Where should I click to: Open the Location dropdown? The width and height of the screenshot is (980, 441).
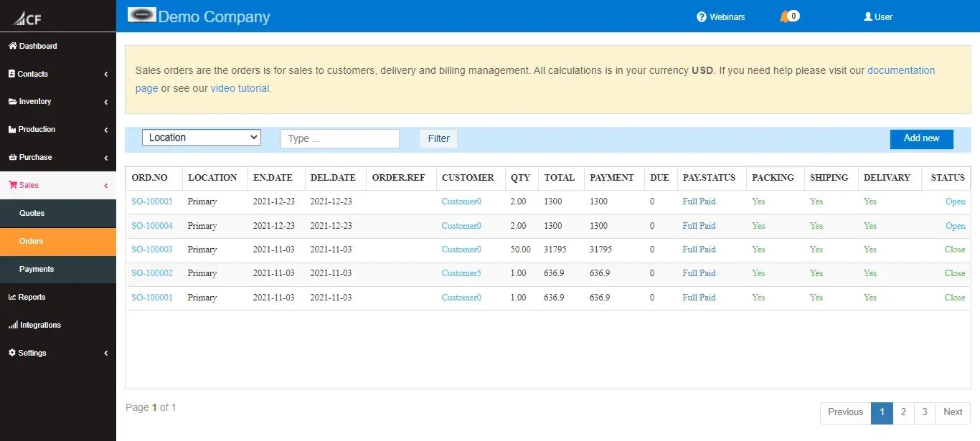click(201, 138)
